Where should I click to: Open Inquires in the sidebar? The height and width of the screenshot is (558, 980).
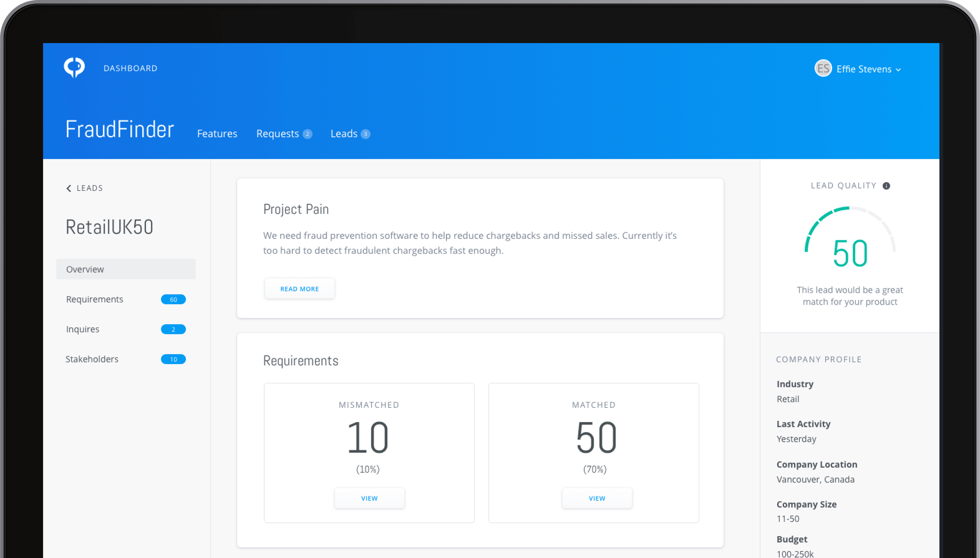pos(83,329)
